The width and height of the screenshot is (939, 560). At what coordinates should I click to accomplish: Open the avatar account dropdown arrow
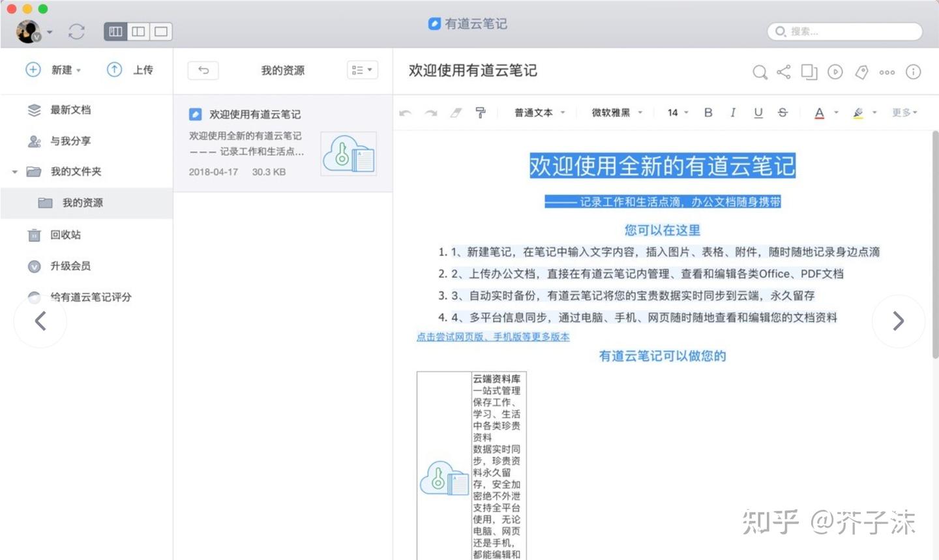[x=50, y=32]
